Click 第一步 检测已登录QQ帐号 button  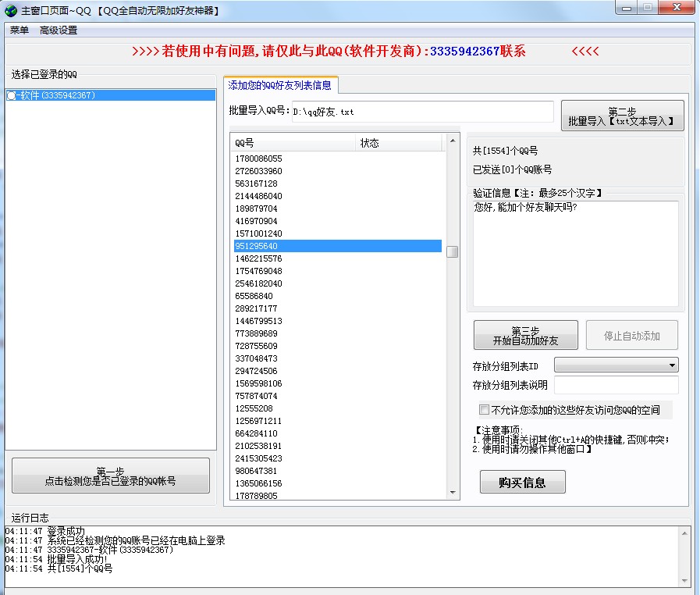[111, 476]
